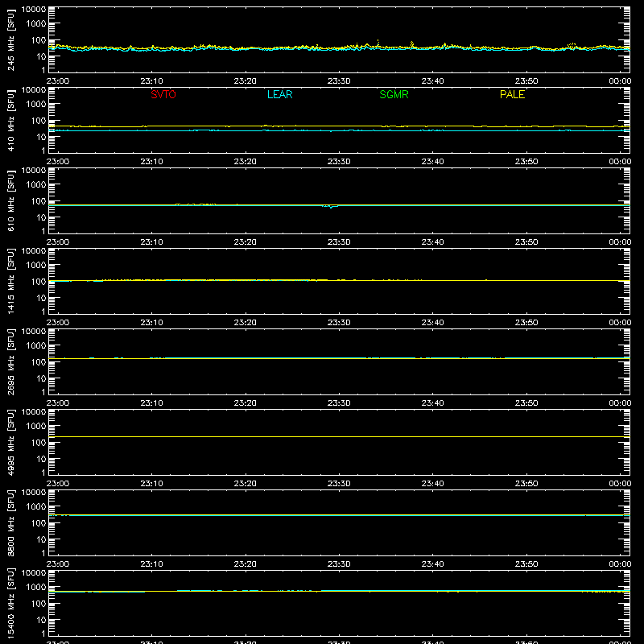Select the 1415 MHz [SFU] axis title

click(10, 281)
